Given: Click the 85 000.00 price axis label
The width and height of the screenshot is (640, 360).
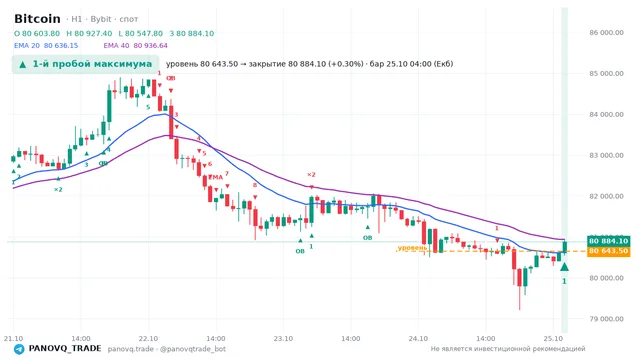Looking at the screenshot, I should [x=607, y=73].
